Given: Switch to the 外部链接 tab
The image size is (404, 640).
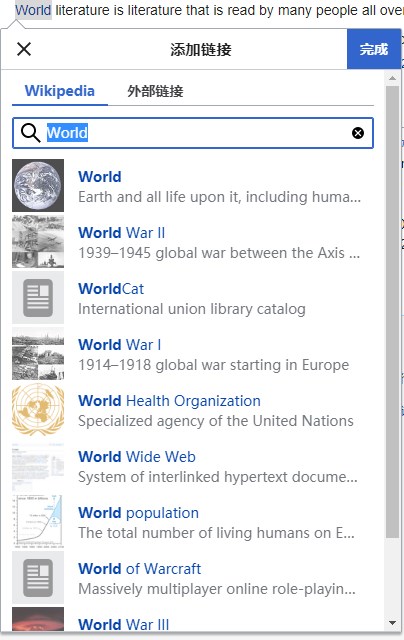Looking at the screenshot, I should [155, 91].
